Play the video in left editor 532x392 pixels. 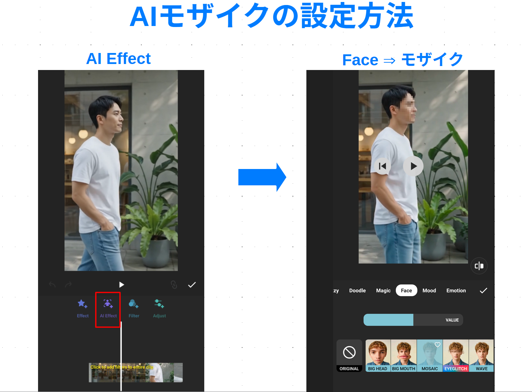pos(121,285)
